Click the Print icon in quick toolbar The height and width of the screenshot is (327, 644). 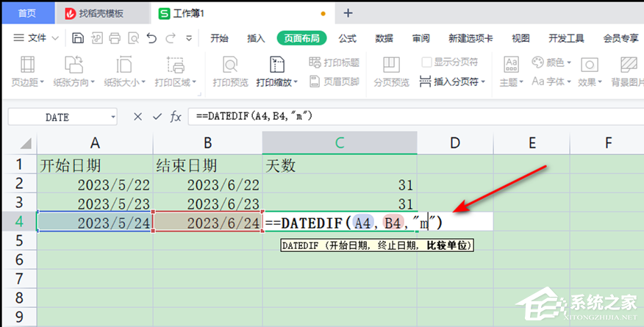115,38
